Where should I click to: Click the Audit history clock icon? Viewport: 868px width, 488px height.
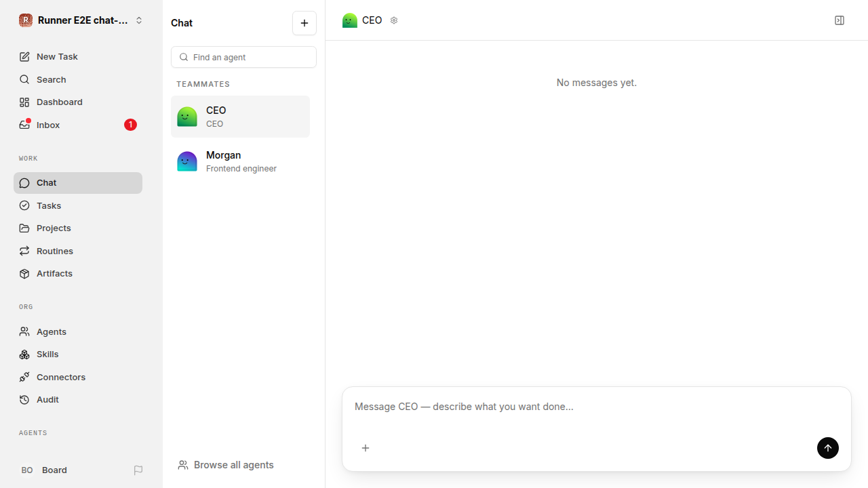click(x=24, y=400)
